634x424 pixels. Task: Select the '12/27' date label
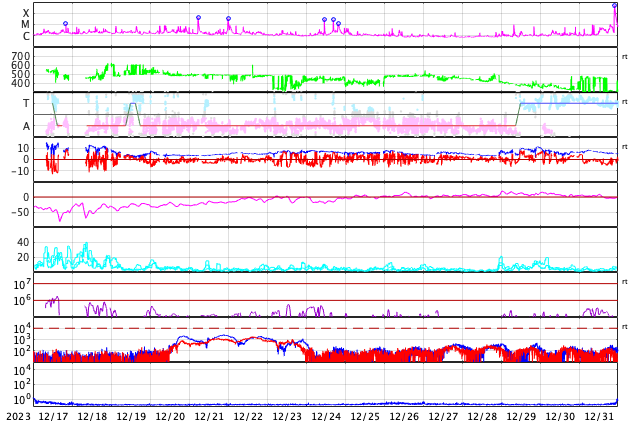point(443,417)
